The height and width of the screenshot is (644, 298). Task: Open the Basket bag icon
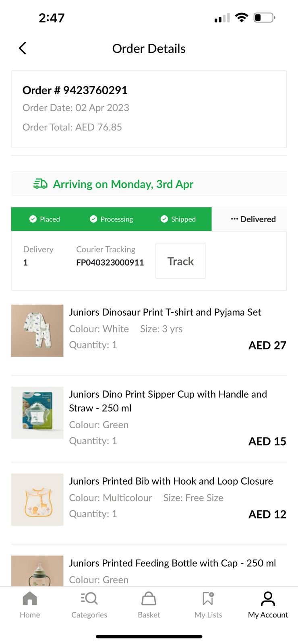[149, 599]
